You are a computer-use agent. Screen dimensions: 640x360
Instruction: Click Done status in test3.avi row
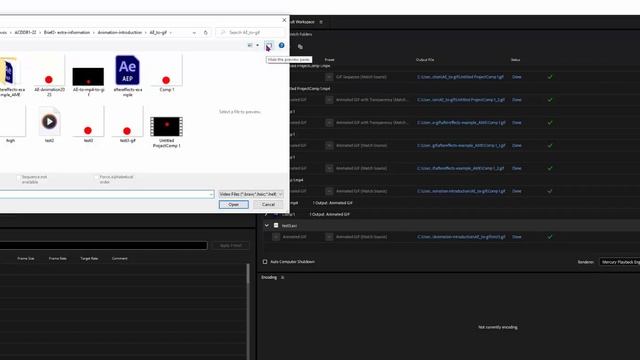[517, 237]
